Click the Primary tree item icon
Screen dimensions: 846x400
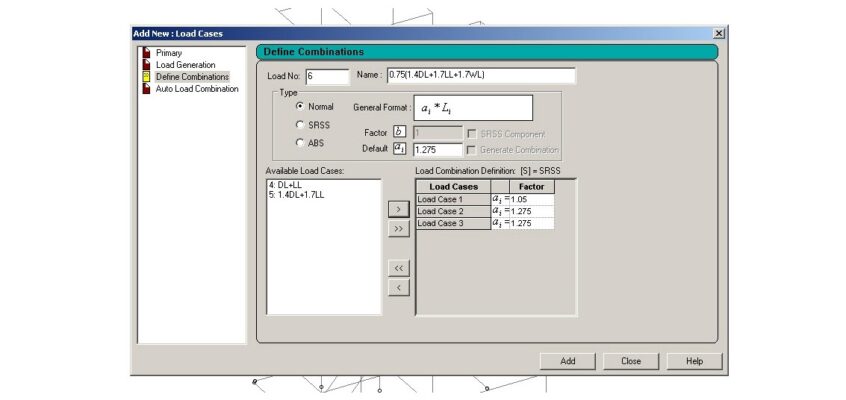pos(146,53)
